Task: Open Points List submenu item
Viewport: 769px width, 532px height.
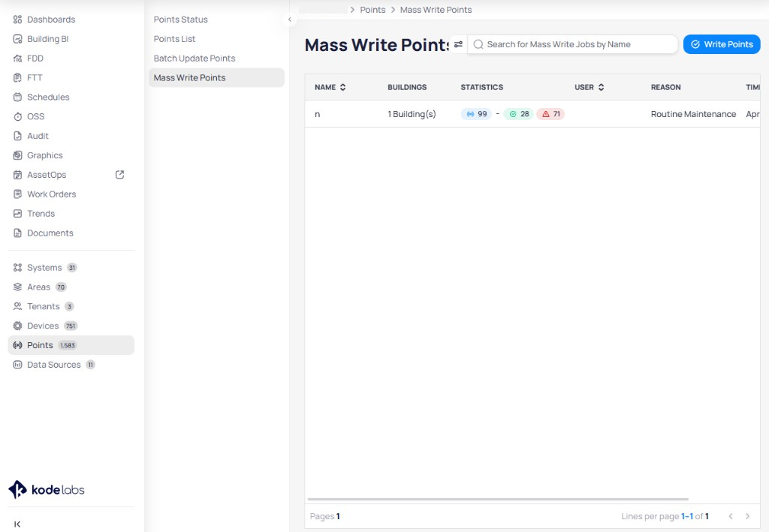Action: point(216,39)
